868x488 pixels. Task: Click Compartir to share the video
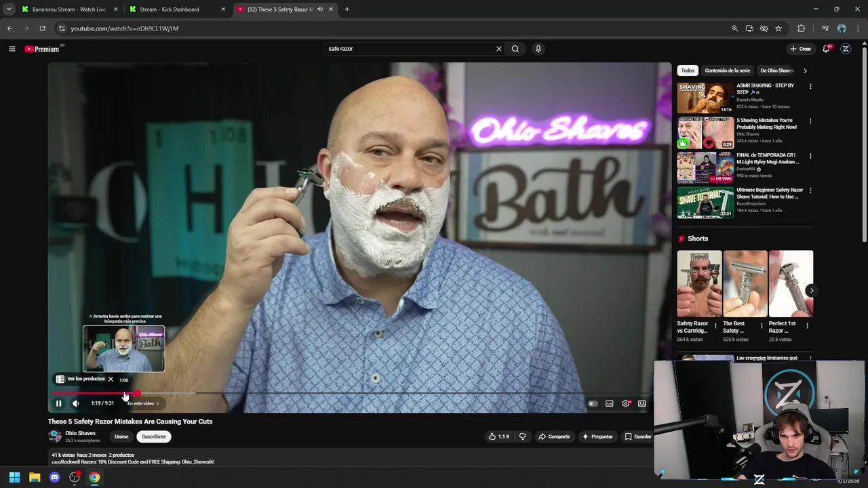(554, 436)
